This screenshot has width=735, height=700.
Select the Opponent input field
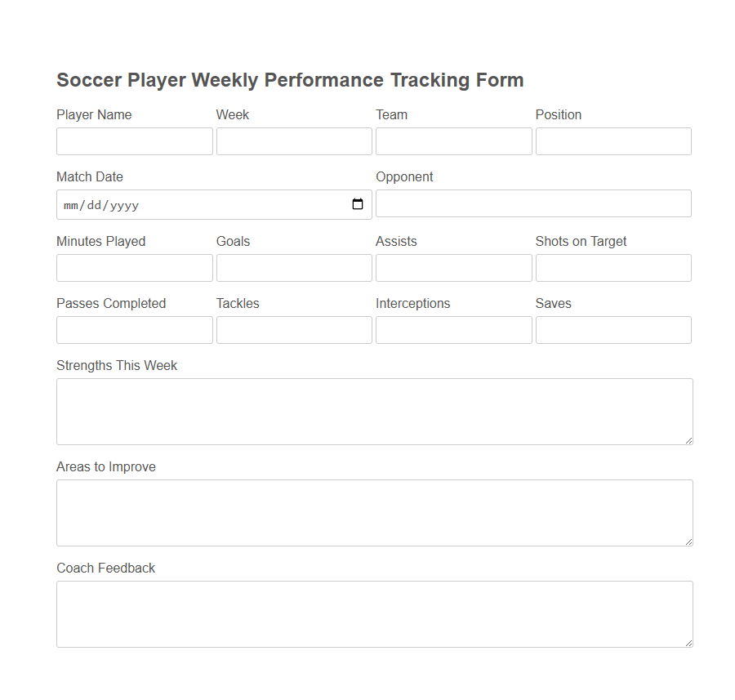532,203
